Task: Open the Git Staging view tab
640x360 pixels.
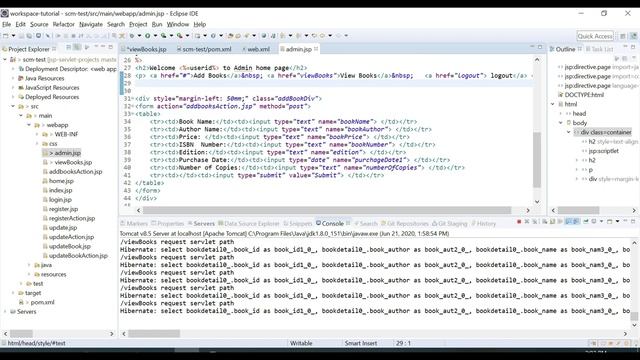Action: pyautogui.click(x=450, y=224)
